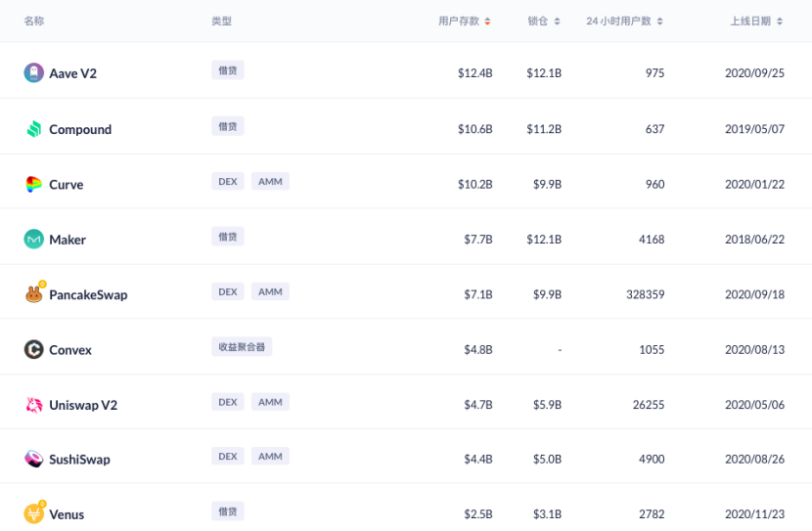Open the Venus project link
Image resolution: width=812 pixels, height=531 pixels.
(x=67, y=515)
